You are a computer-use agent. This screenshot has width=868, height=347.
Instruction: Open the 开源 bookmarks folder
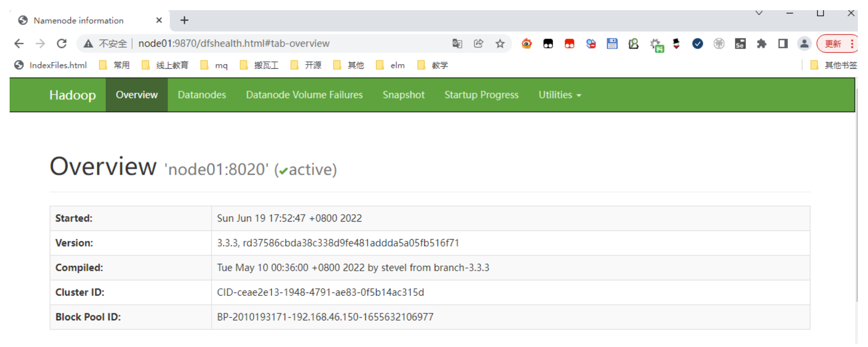pyautogui.click(x=306, y=65)
